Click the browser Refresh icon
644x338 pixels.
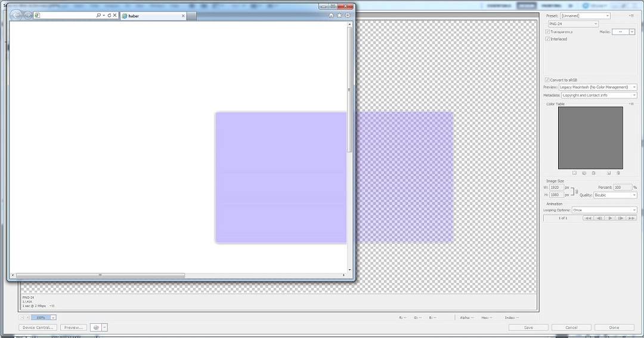coord(109,16)
